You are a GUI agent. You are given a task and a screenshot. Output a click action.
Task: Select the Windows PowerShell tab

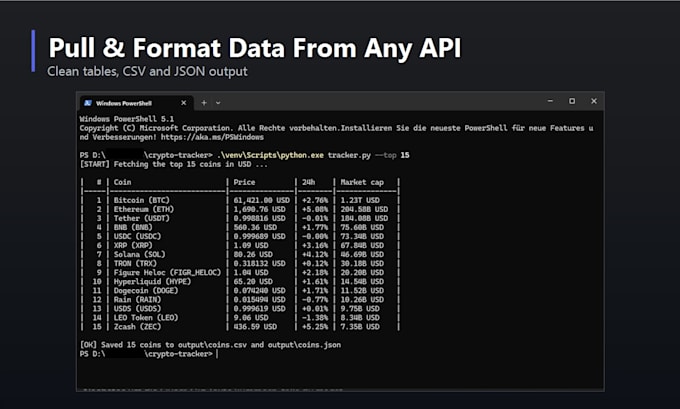pos(135,103)
